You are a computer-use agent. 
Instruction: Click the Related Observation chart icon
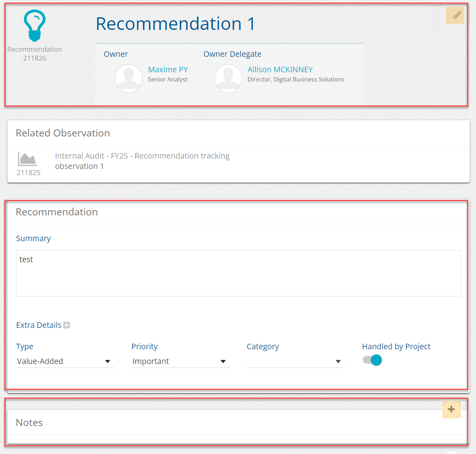(27, 159)
